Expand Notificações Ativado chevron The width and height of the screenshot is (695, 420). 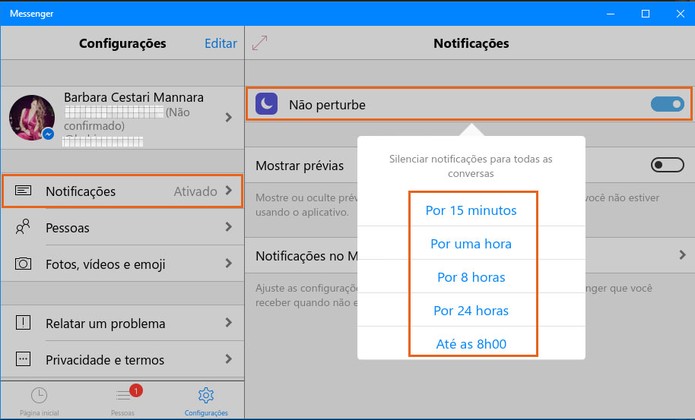tap(229, 191)
